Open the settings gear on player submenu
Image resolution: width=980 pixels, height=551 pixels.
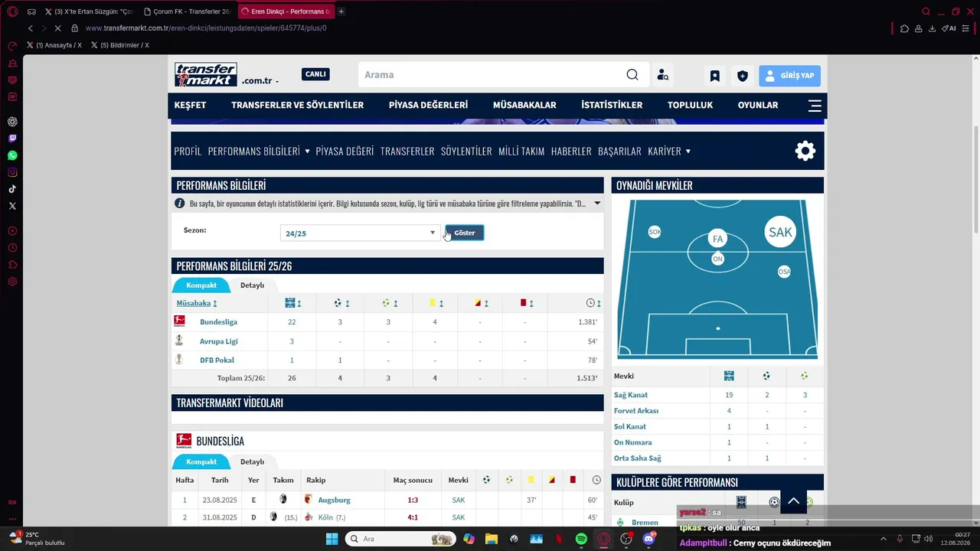click(x=805, y=151)
